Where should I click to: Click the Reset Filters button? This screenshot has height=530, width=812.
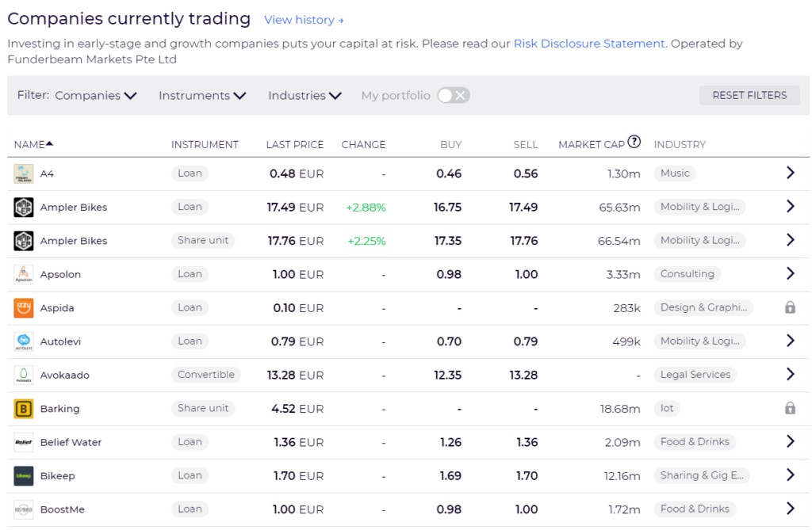[x=749, y=95]
